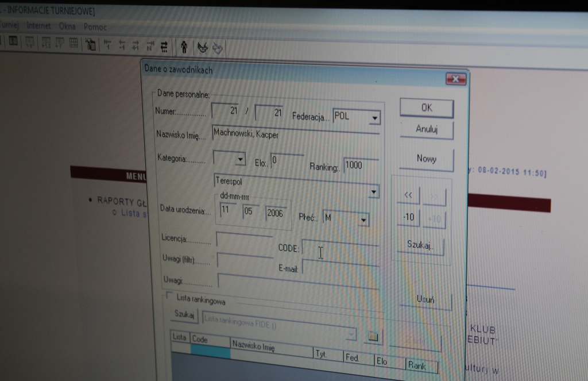Click the go-to-first round arrow icon

[x=107, y=44]
